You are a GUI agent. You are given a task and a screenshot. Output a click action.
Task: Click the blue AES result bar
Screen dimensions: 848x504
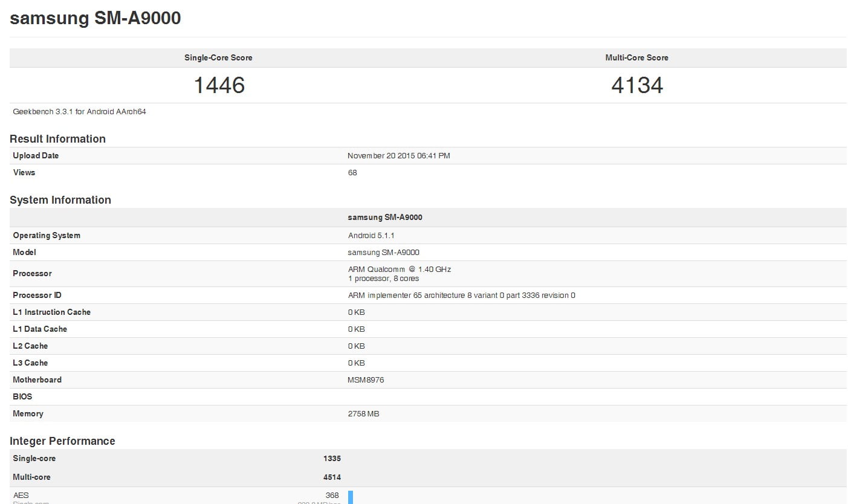pyautogui.click(x=351, y=497)
